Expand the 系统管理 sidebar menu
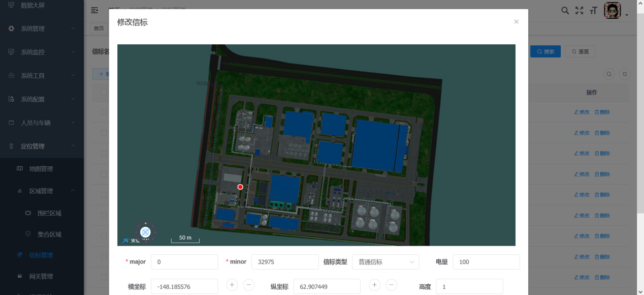 tap(42, 28)
